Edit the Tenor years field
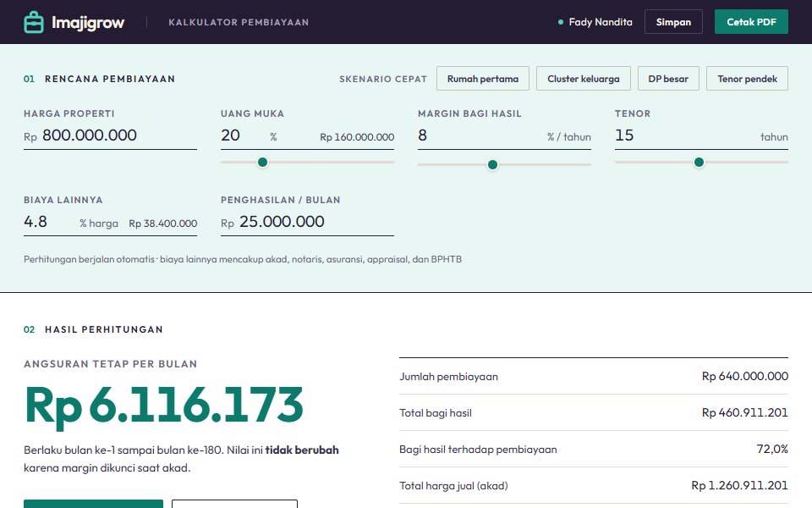Image resolution: width=812 pixels, height=508 pixels. coord(683,135)
